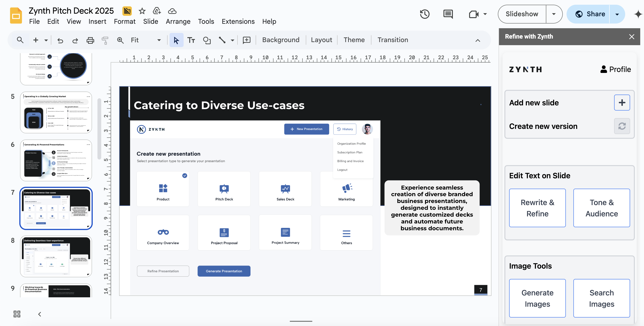Click the print icon
This screenshot has height=326, width=644.
(90, 40)
